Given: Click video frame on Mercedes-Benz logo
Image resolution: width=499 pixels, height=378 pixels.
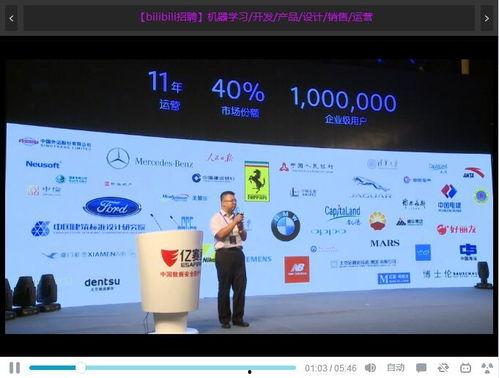Looking at the screenshot, I should pyautogui.click(x=150, y=159).
